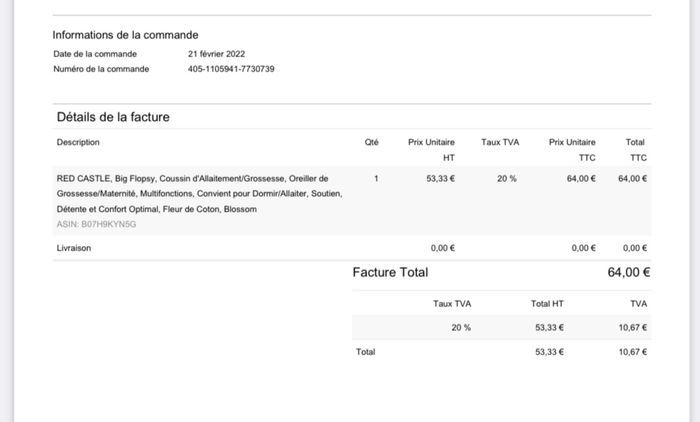The height and width of the screenshot is (422, 700).
Task: Click the 'Date de la commande' label
Action: tap(95, 54)
